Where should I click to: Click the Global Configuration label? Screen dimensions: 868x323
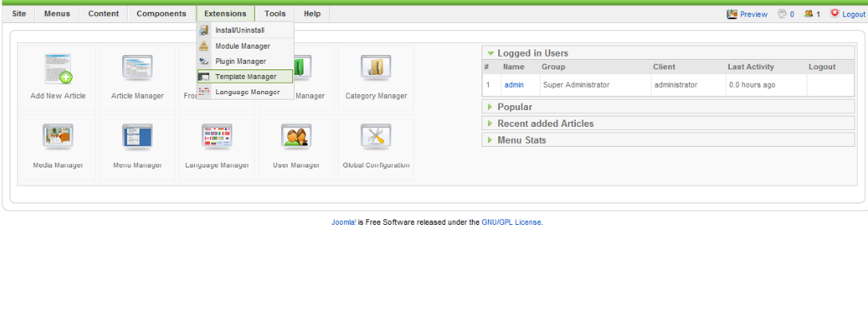click(376, 165)
